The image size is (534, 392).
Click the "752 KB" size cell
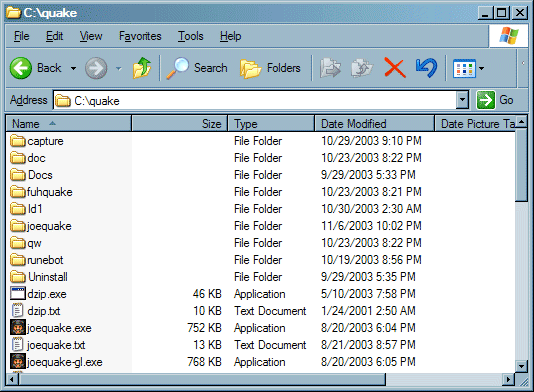coord(204,328)
